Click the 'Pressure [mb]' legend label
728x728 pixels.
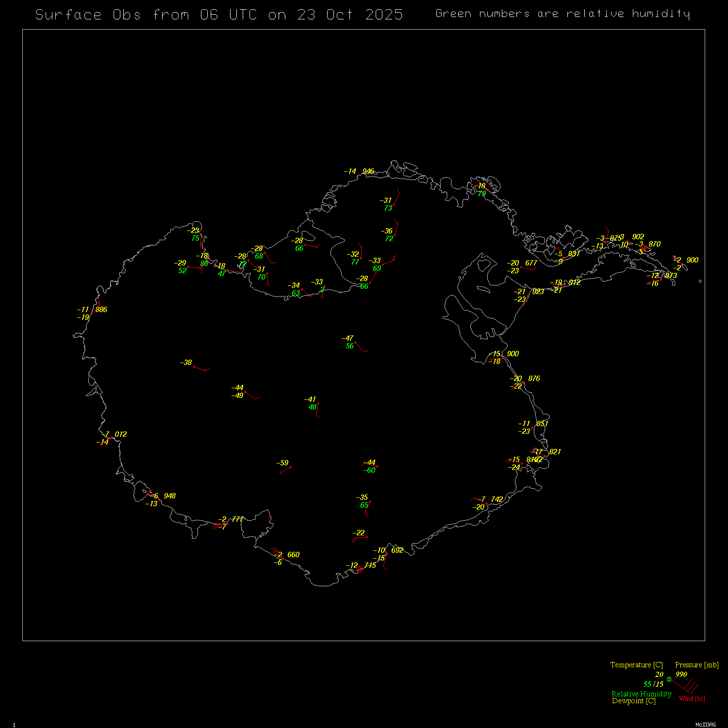pyautogui.click(x=696, y=665)
